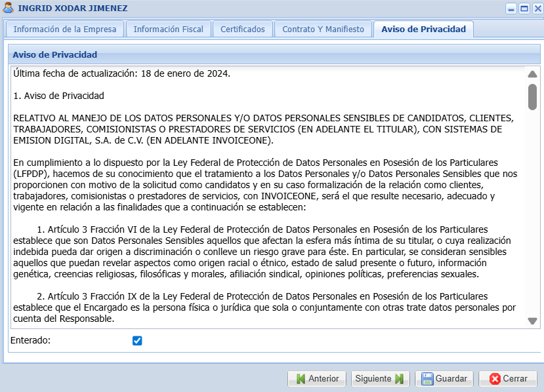Maximize the dialog window
Screen dimensions: 544x392
coord(524,9)
